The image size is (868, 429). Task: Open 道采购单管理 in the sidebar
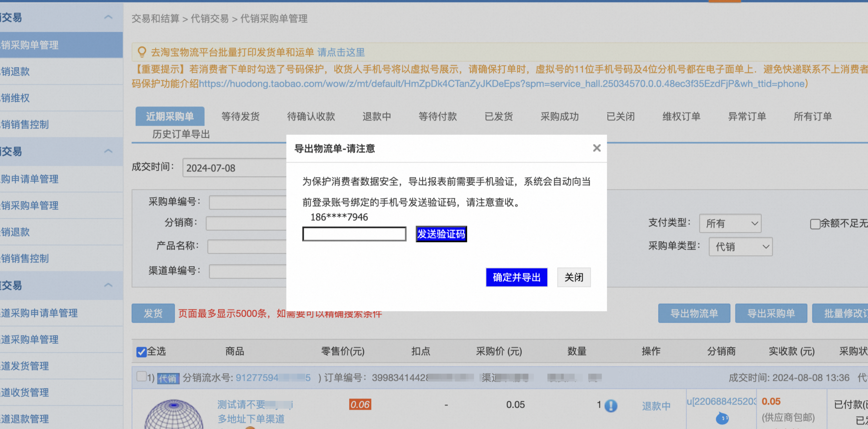tap(61, 339)
